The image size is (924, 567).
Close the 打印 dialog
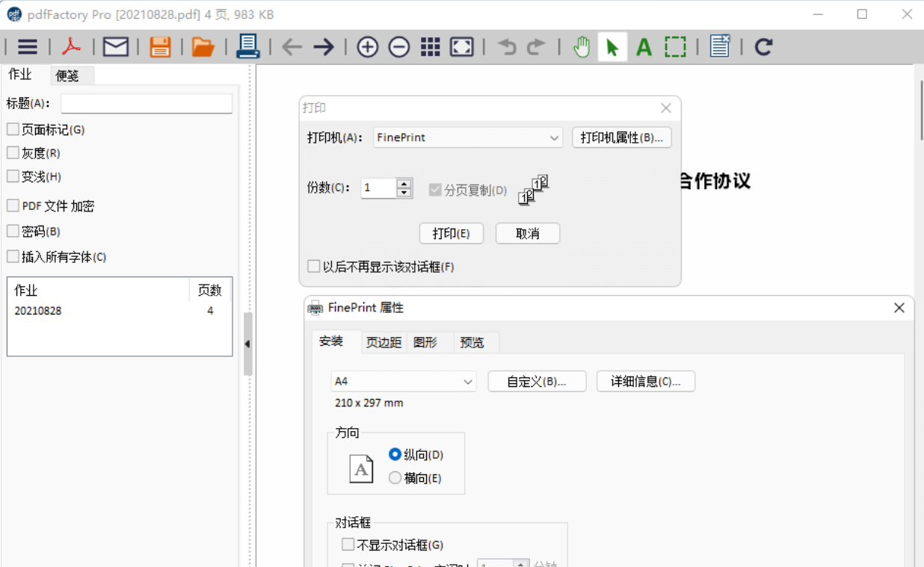pyautogui.click(x=666, y=108)
